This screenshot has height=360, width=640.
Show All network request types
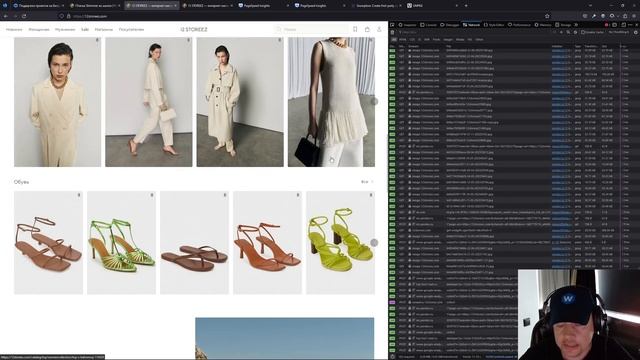coord(394,40)
